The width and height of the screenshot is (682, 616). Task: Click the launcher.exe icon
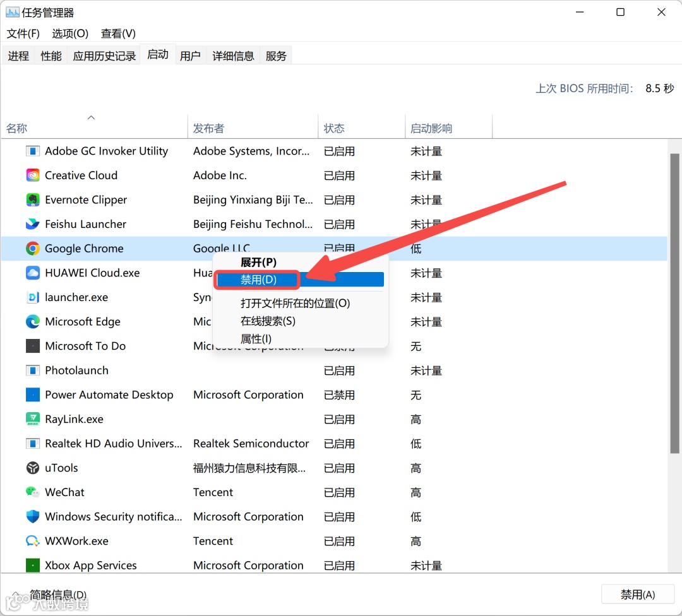point(33,297)
